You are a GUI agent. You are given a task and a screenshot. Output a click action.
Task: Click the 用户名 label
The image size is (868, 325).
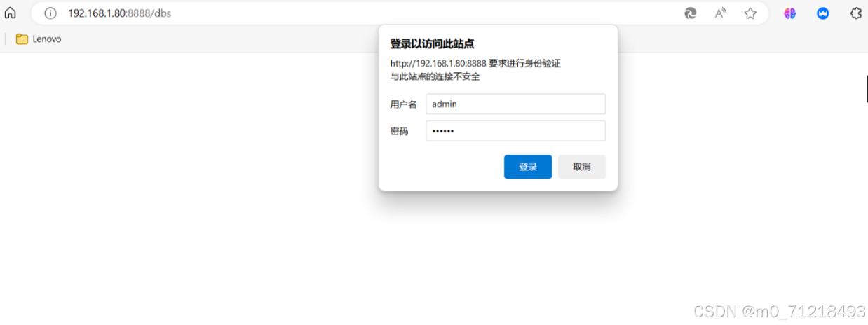pos(403,104)
